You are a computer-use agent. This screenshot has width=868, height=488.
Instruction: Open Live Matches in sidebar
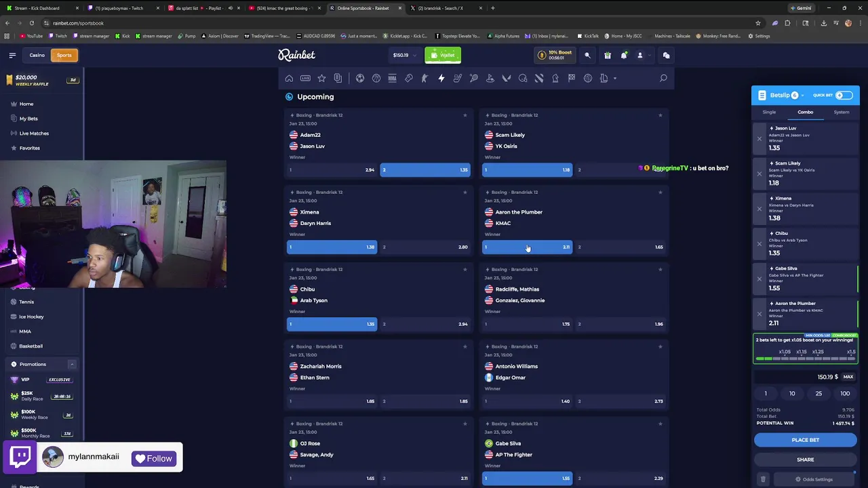pyautogui.click(x=34, y=134)
